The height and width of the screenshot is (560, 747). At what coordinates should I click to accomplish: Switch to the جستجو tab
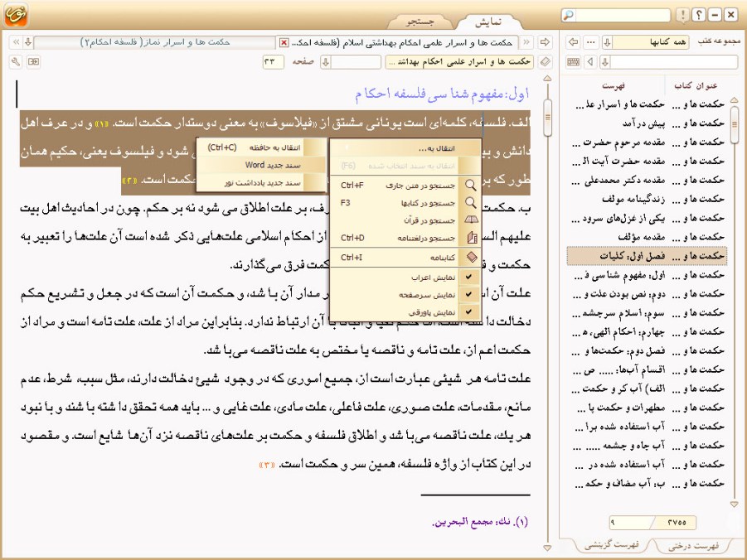[x=420, y=22]
